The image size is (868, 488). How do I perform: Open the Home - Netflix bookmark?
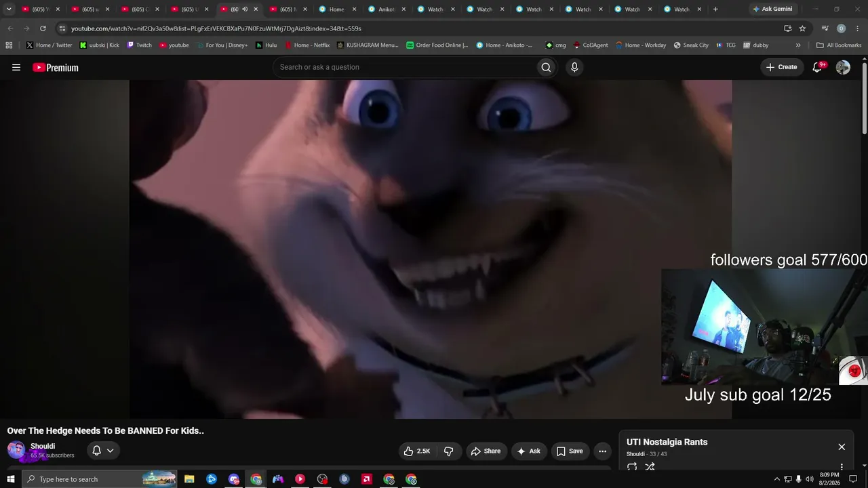pos(307,45)
